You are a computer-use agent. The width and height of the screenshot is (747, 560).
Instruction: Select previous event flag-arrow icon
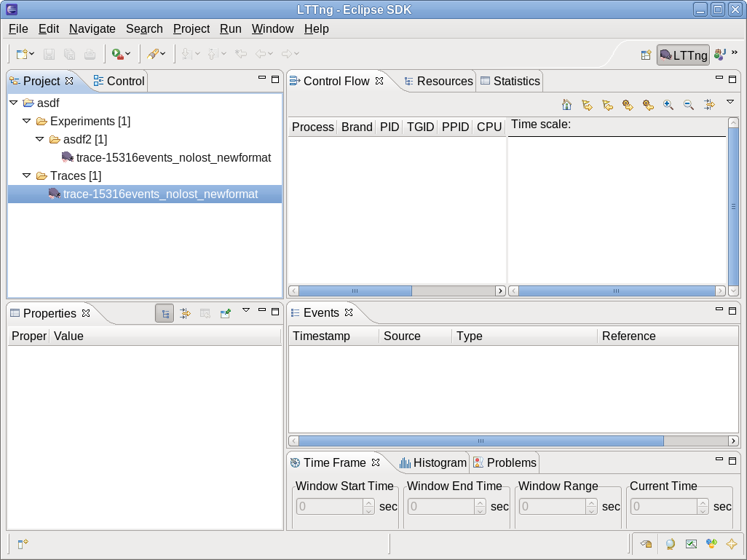pyautogui.click(x=607, y=104)
